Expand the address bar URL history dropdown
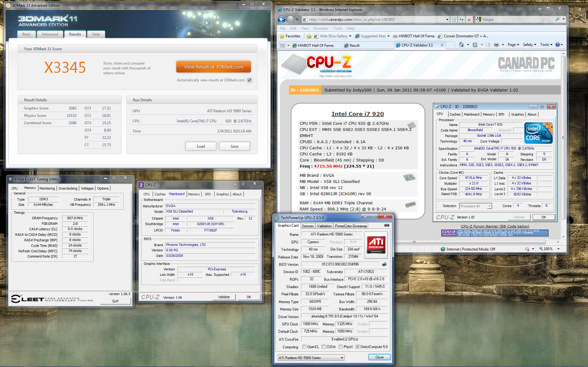 (x=447, y=19)
